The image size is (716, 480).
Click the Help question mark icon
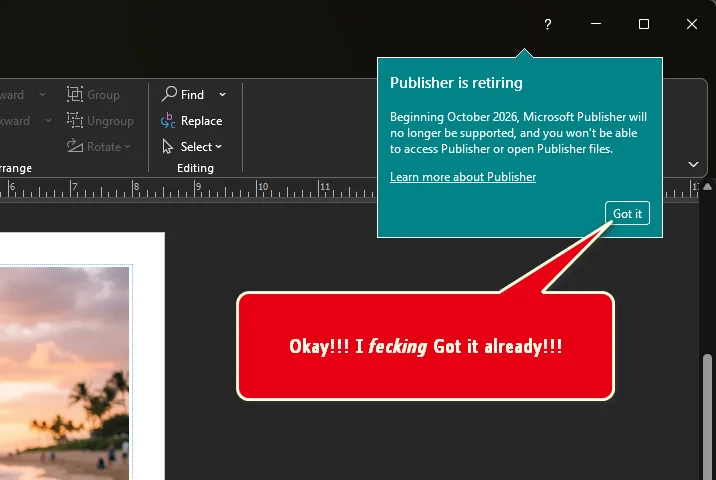548,24
